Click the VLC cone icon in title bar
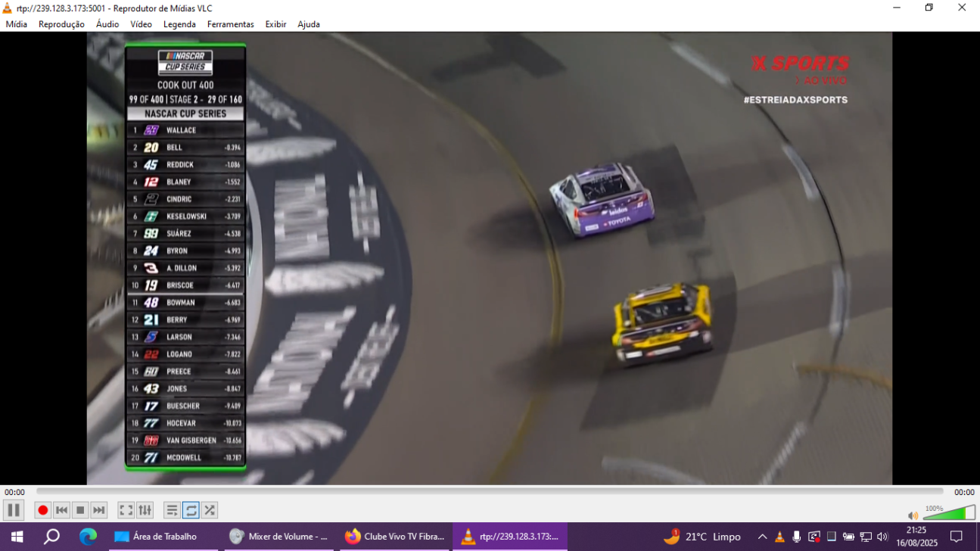The height and width of the screenshot is (551, 980). pyautogui.click(x=8, y=8)
